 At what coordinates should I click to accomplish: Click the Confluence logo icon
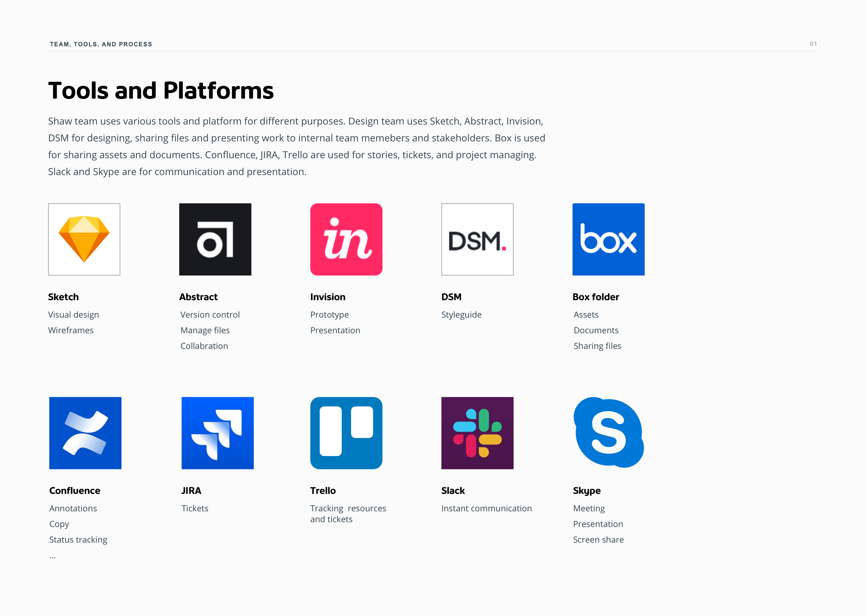pyautogui.click(x=85, y=433)
